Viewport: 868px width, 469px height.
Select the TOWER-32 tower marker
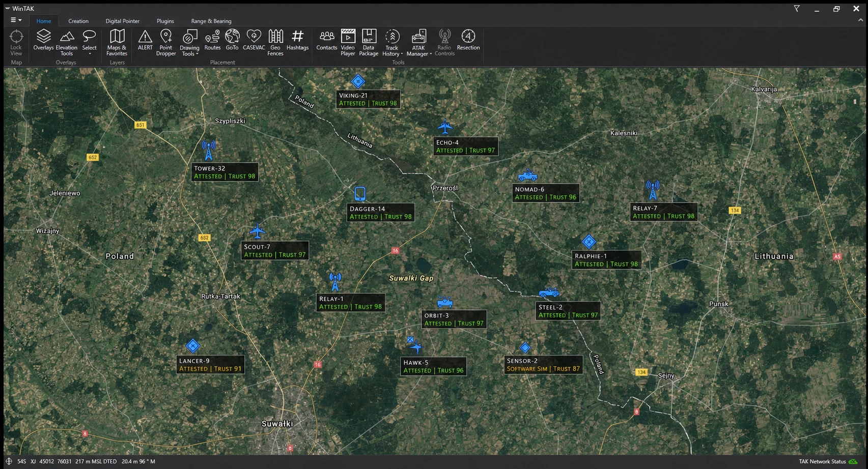tap(209, 151)
